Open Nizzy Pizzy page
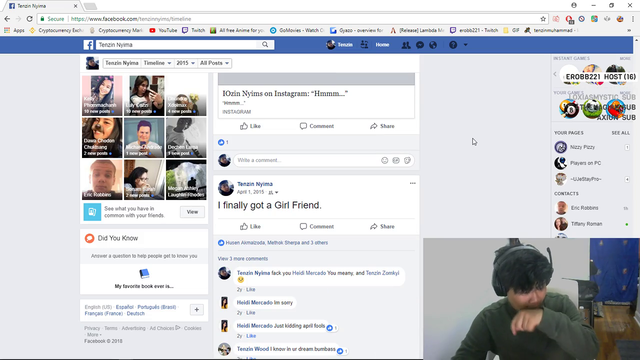The image size is (640, 360). 582,147
